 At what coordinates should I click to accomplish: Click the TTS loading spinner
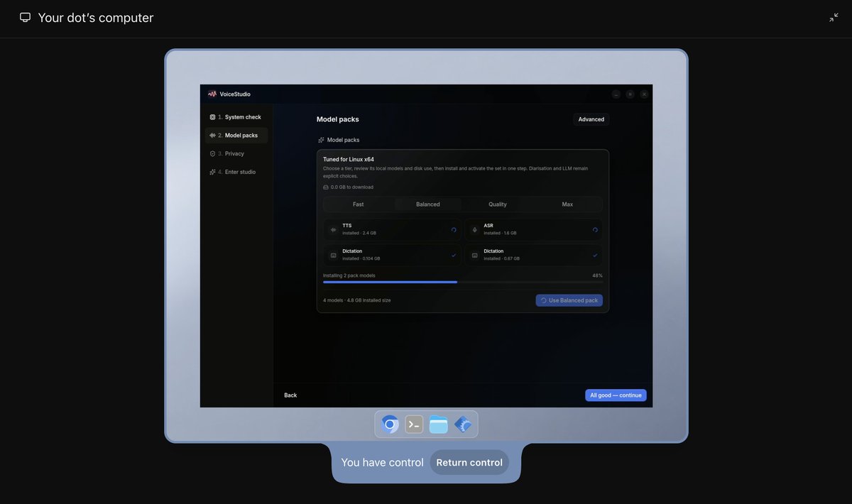click(453, 230)
